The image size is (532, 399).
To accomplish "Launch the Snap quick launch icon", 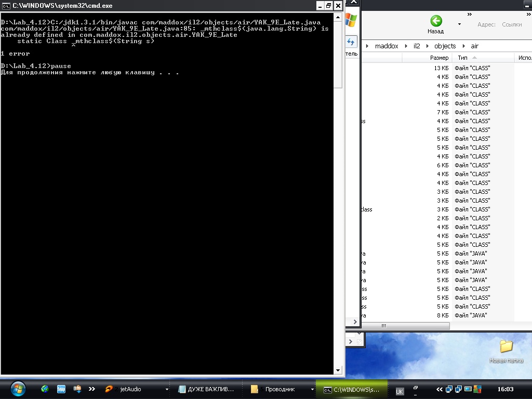I will click(x=61, y=389).
